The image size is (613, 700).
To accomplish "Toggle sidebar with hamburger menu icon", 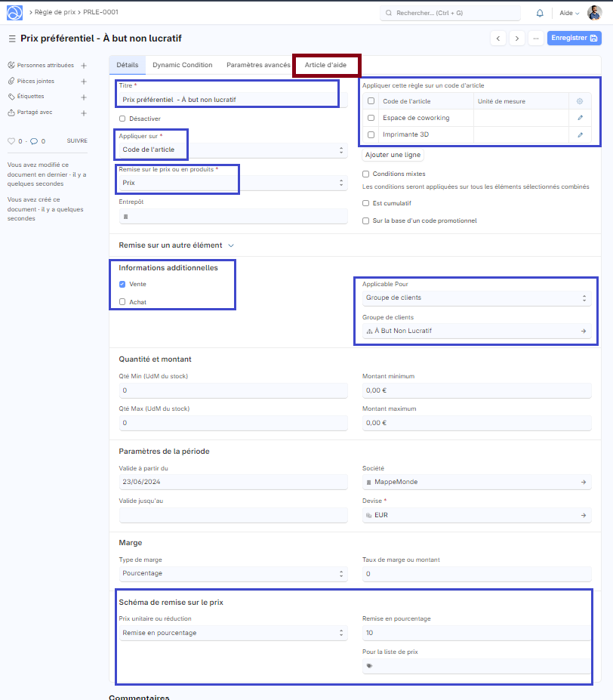I will 11,39.
